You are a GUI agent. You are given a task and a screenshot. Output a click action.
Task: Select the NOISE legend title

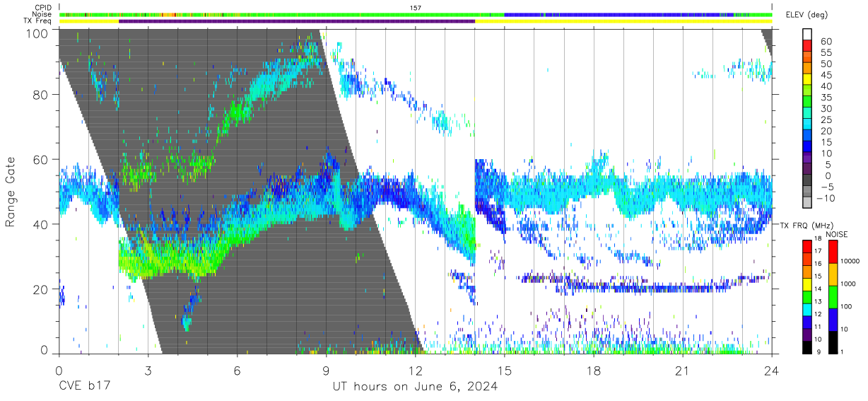click(837, 234)
